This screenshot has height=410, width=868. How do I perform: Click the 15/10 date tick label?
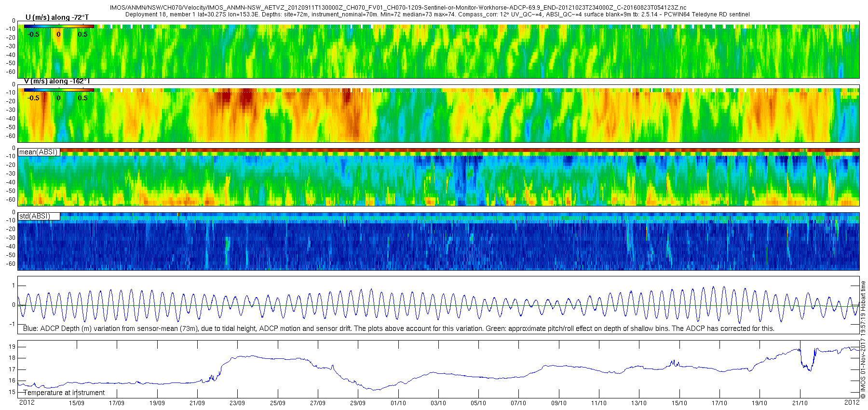tap(679, 403)
